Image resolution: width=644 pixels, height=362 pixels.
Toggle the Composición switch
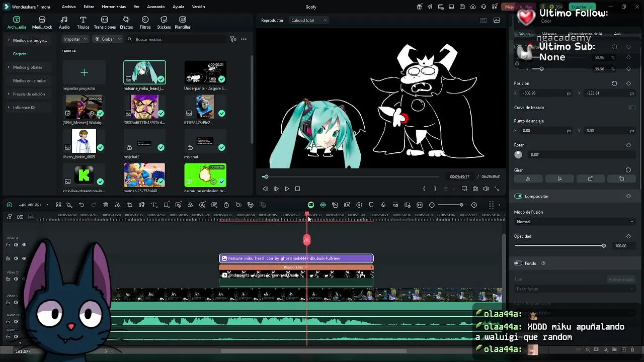(x=518, y=196)
